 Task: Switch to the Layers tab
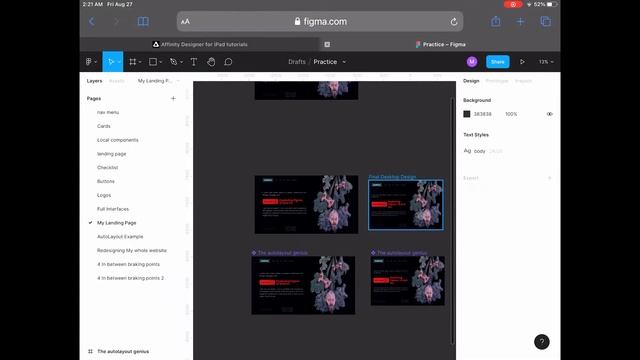pyautogui.click(x=94, y=81)
